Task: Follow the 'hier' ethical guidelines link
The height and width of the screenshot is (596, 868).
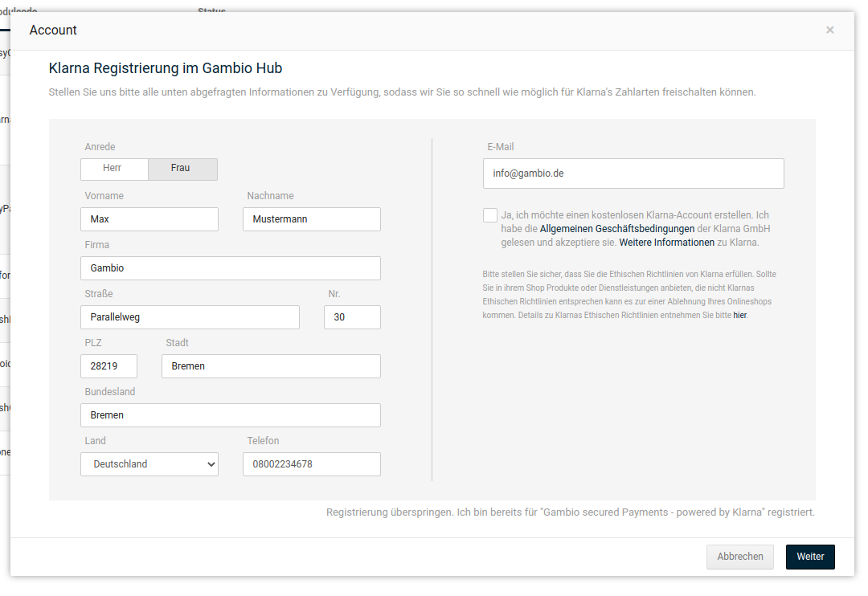Action: coord(740,316)
